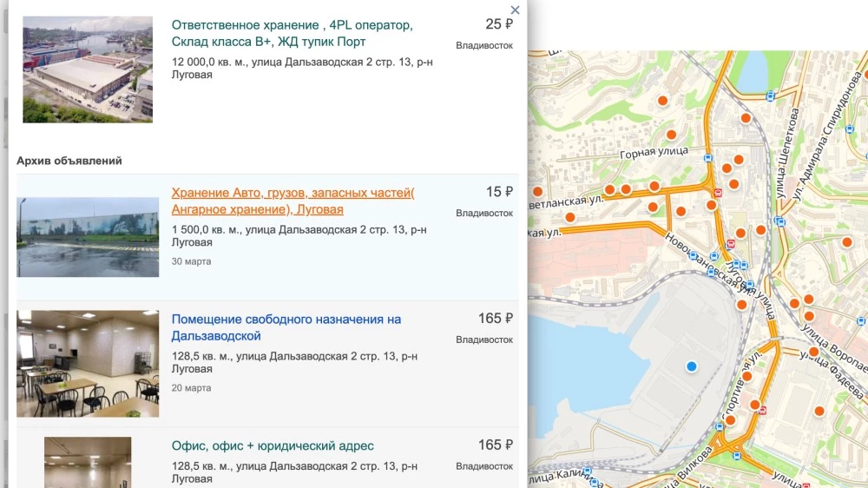Click the painted wall mural photo thumbnail
Screen dimensions: 868x488
[88, 237]
